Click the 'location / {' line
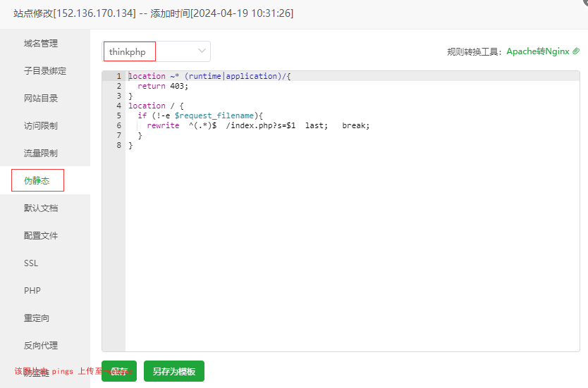Screen dimensions: 588x388 [156, 106]
